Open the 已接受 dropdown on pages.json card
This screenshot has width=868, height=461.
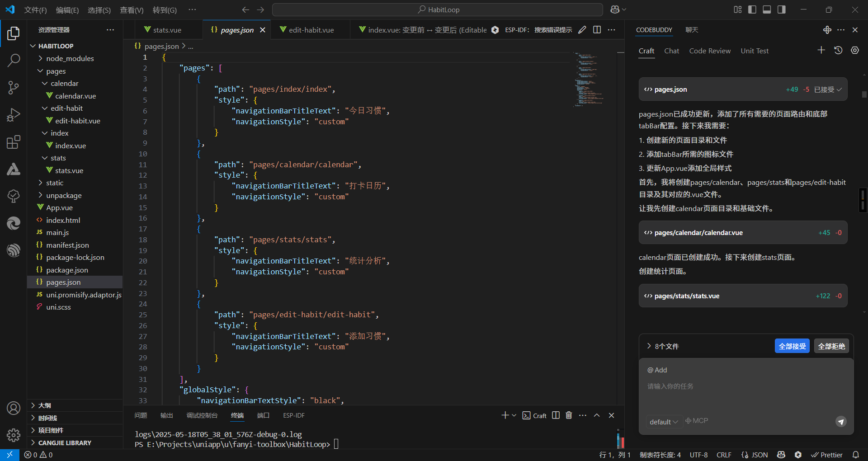point(828,89)
